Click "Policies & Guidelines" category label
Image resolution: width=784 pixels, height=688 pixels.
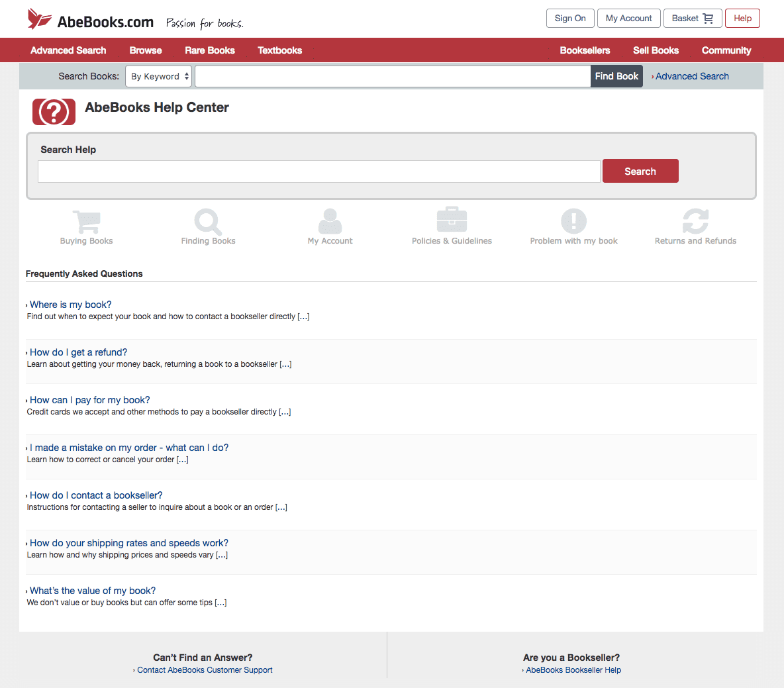(x=452, y=241)
